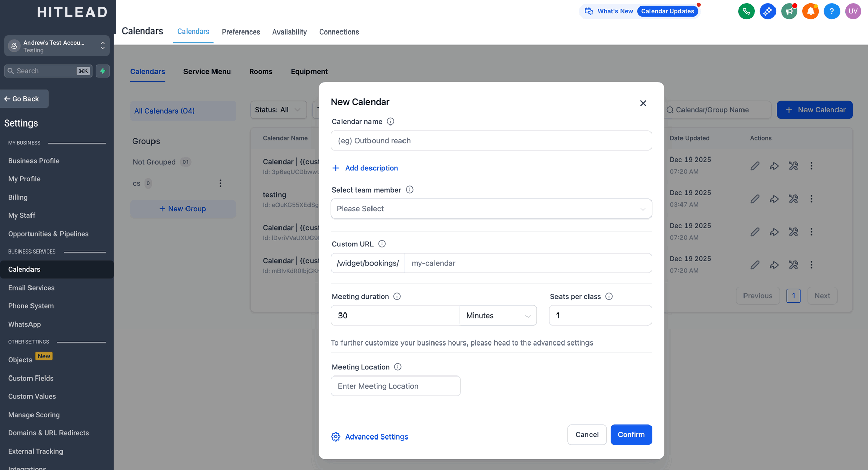
Task: Click the Calendar name input field
Action: pyautogui.click(x=491, y=141)
